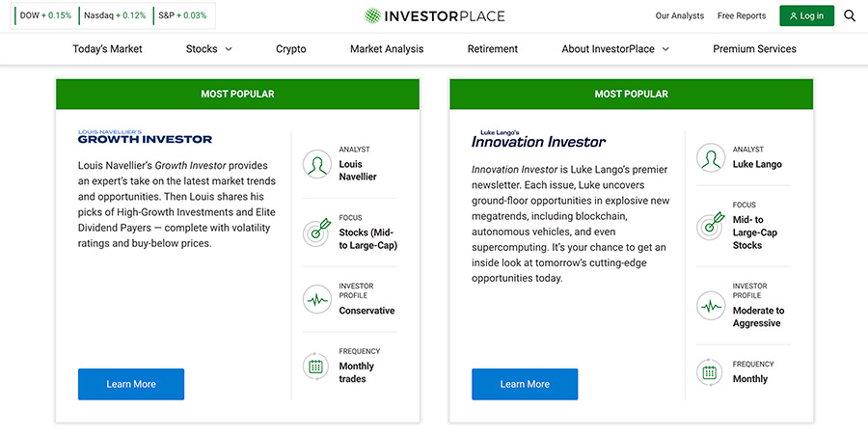Viewport: 868px width, 438px height.
Task: Click Louis Navellier analyst profile icon
Action: click(317, 164)
